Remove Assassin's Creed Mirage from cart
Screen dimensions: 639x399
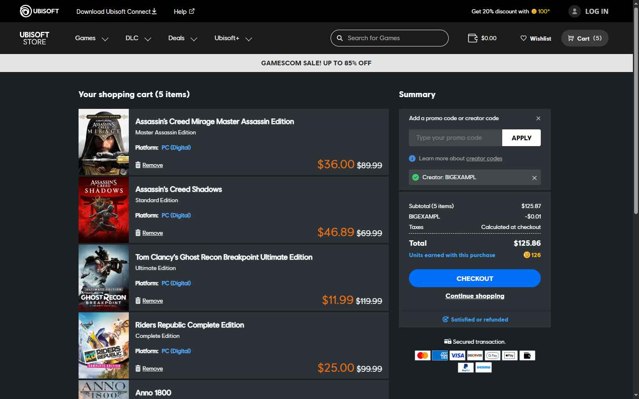pyautogui.click(x=149, y=165)
